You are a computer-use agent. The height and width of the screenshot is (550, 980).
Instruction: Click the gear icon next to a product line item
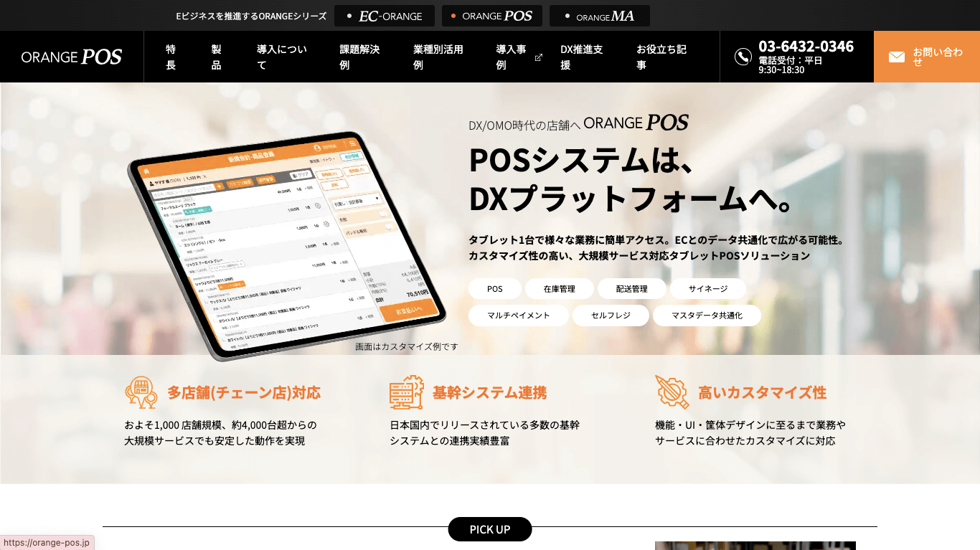pyautogui.click(x=318, y=207)
